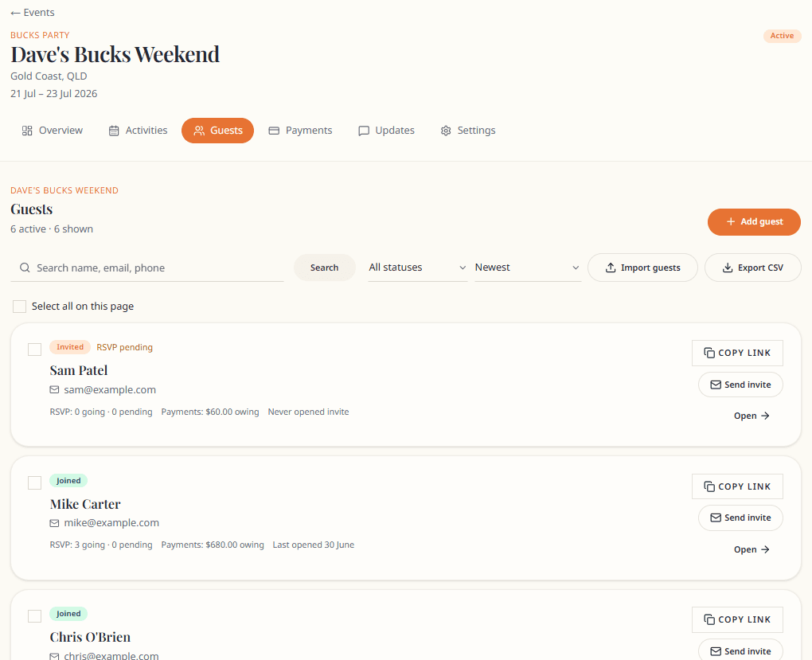812x660 pixels.
Task: Check the Sam Patel guest checkbox
Action: pos(35,350)
